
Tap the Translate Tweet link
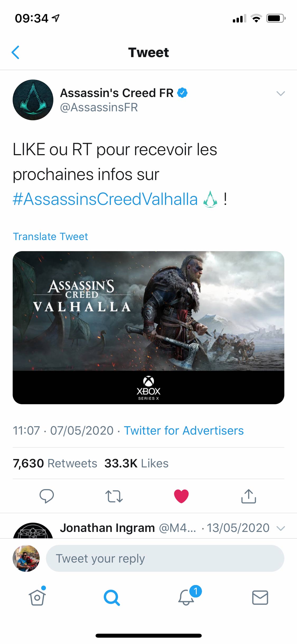click(50, 236)
